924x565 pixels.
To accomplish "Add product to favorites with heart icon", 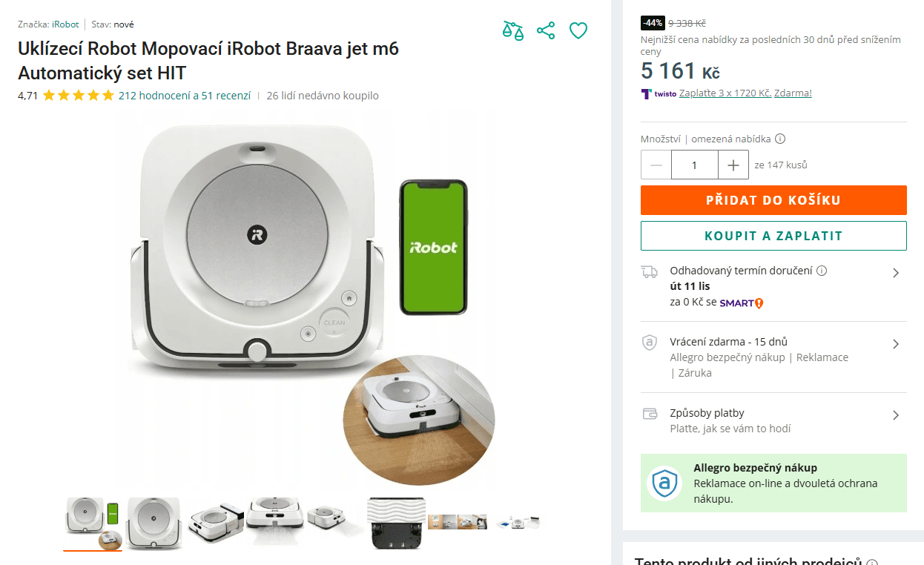I will click(x=578, y=31).
